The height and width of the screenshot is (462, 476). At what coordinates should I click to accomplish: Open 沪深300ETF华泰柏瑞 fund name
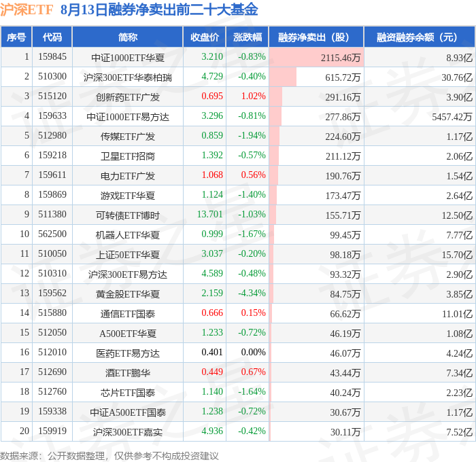[128, 77]
